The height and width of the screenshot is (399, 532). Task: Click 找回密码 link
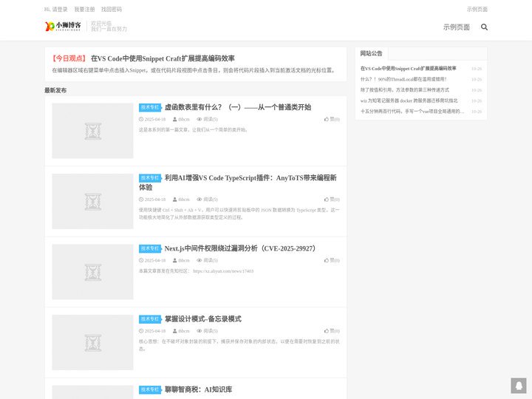(112, 9)
